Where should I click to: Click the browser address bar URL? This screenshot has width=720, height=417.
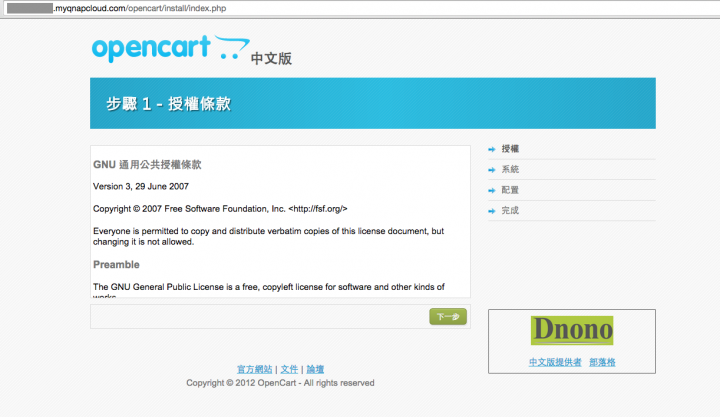pos(140,8)
